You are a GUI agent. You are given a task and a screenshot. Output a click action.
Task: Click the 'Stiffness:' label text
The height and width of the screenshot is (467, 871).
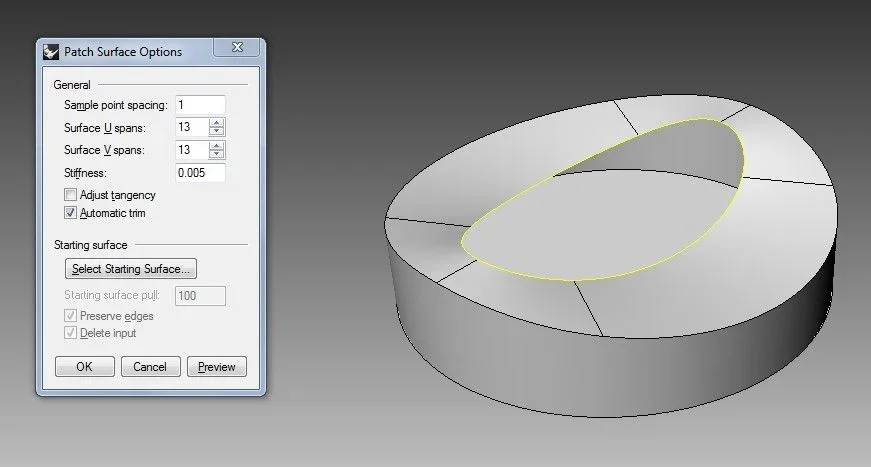coord(85,173)
